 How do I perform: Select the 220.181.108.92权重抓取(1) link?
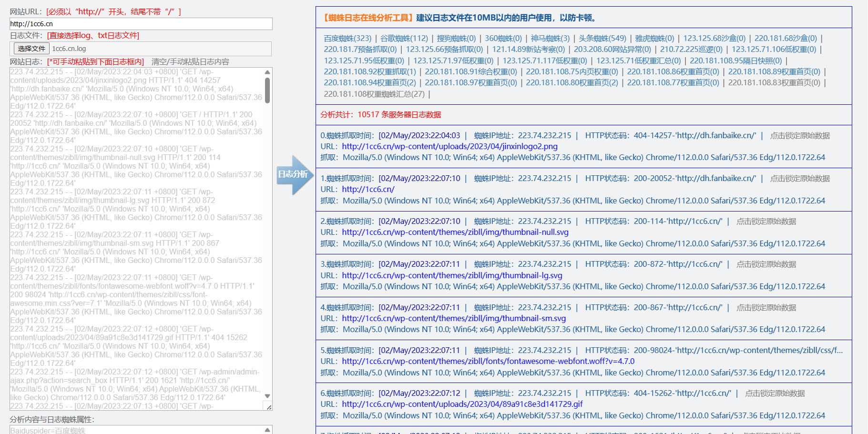369,71
